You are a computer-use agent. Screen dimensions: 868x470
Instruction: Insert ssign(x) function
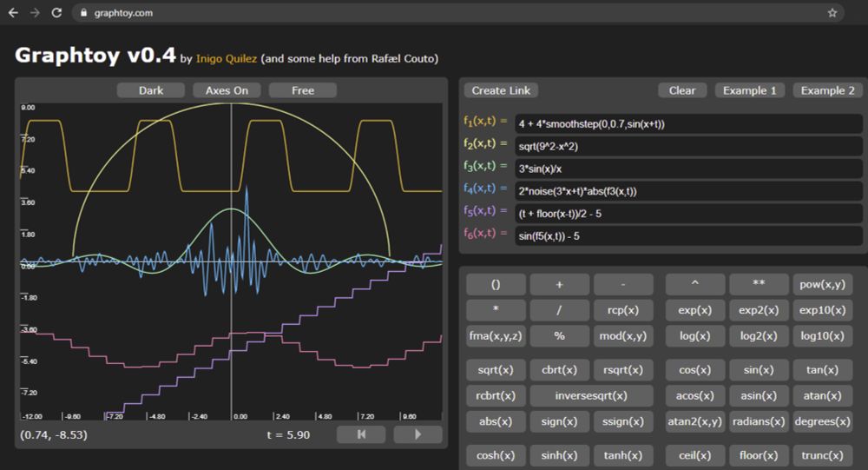point(623,421)
